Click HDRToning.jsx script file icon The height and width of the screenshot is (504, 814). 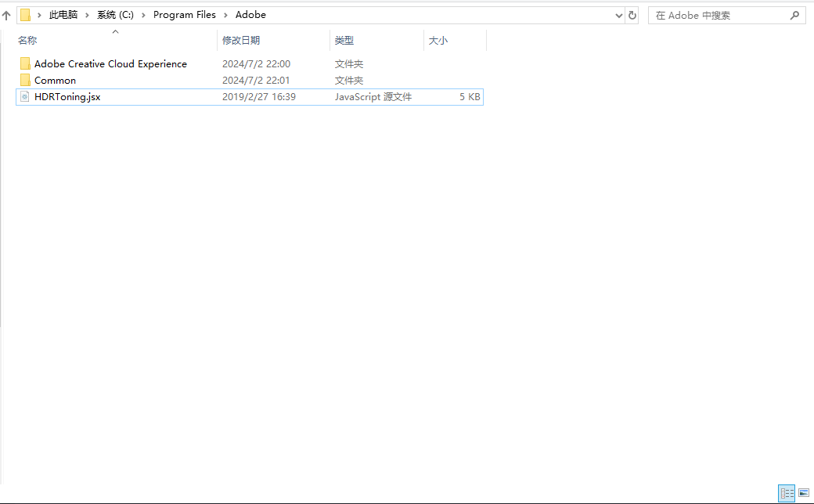24,96
